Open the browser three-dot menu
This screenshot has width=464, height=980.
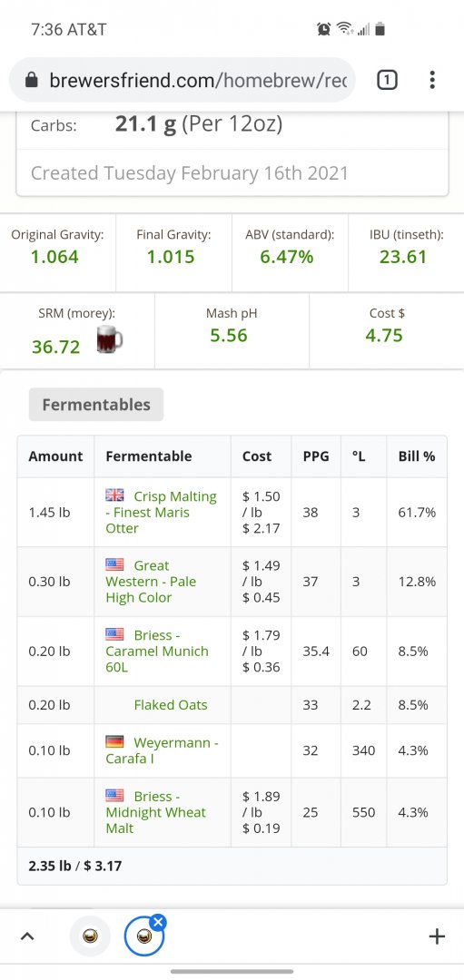click(x=431, y=79)
